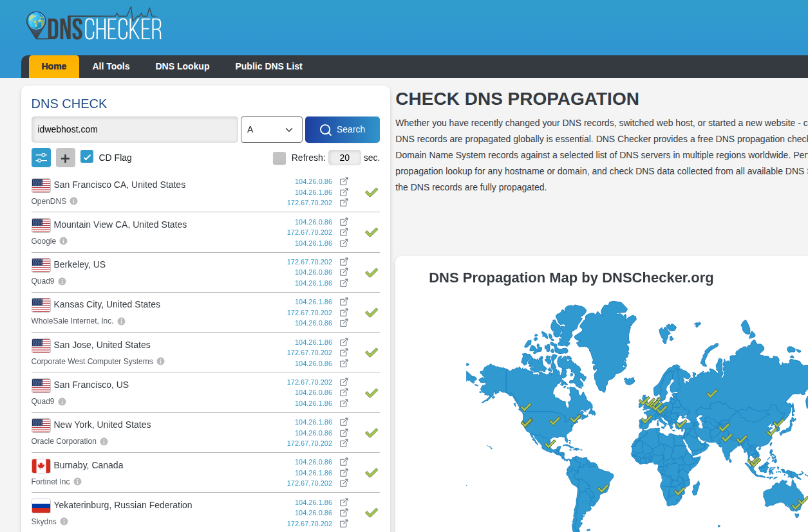Switch to the All Tools tab
This screenshot has width=808, height=532.
pos(111,66)
